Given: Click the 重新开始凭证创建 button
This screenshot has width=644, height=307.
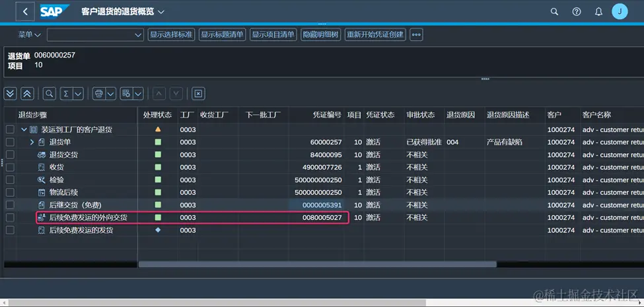Looking at the screenshot, I should (x=375, y=34).
